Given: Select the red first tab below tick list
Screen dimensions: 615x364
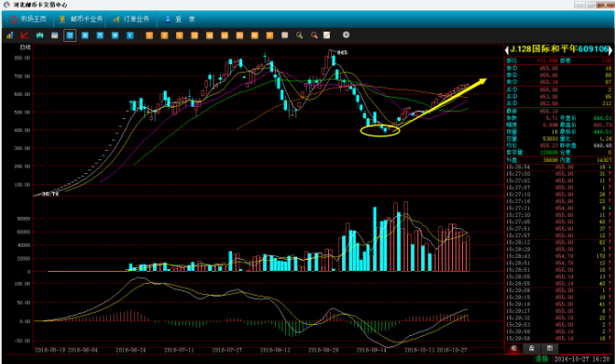Looking at the screenshot, I should pos(513,348).
